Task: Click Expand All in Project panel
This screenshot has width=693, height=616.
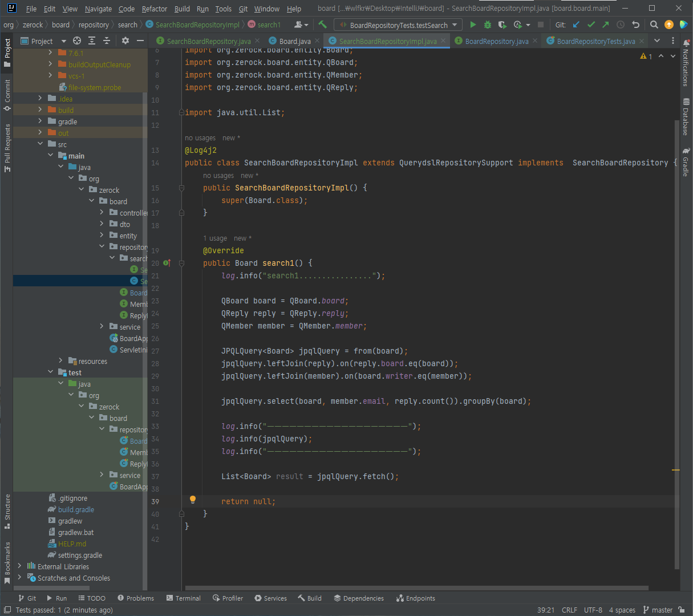Action: pyautogui.click(x=92, y=40)
